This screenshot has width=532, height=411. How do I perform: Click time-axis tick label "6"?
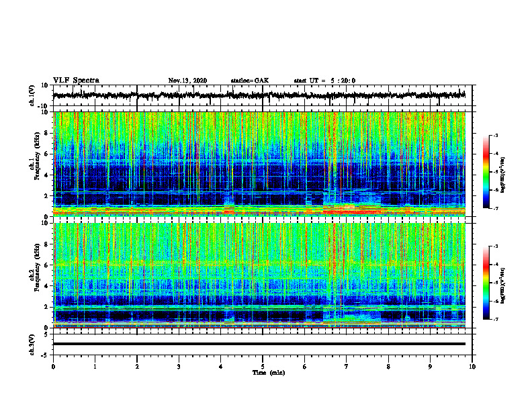click(305, 367)
